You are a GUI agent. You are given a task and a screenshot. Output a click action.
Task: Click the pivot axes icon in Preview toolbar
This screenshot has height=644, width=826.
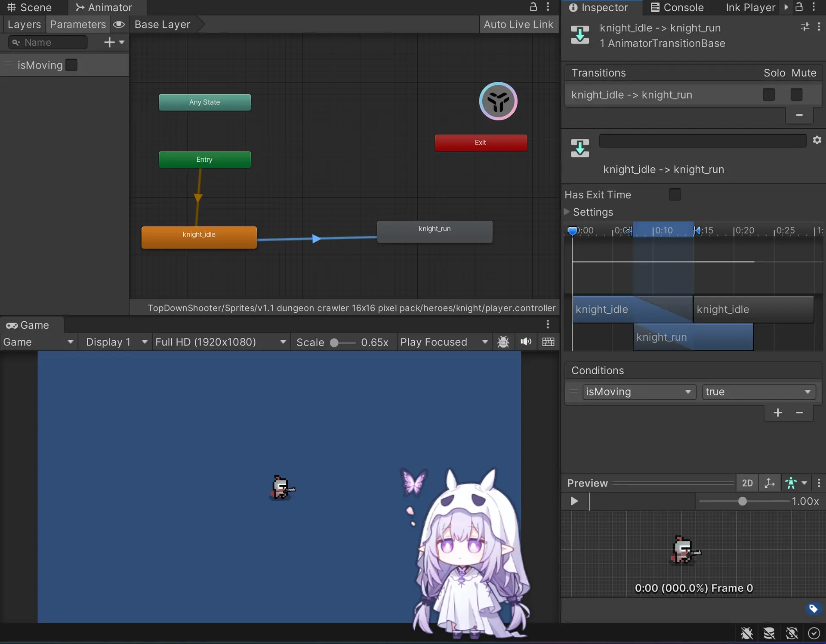coord(769,483)
